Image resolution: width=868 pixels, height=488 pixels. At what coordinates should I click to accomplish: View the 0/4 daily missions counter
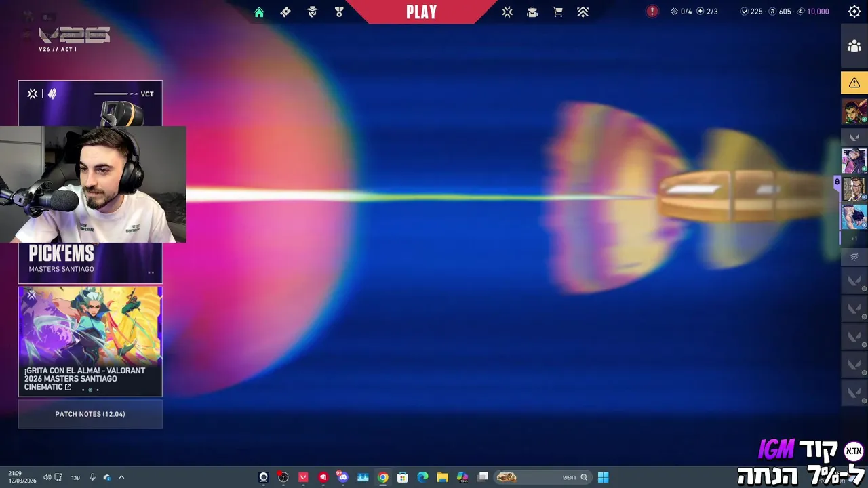point(682,12)
